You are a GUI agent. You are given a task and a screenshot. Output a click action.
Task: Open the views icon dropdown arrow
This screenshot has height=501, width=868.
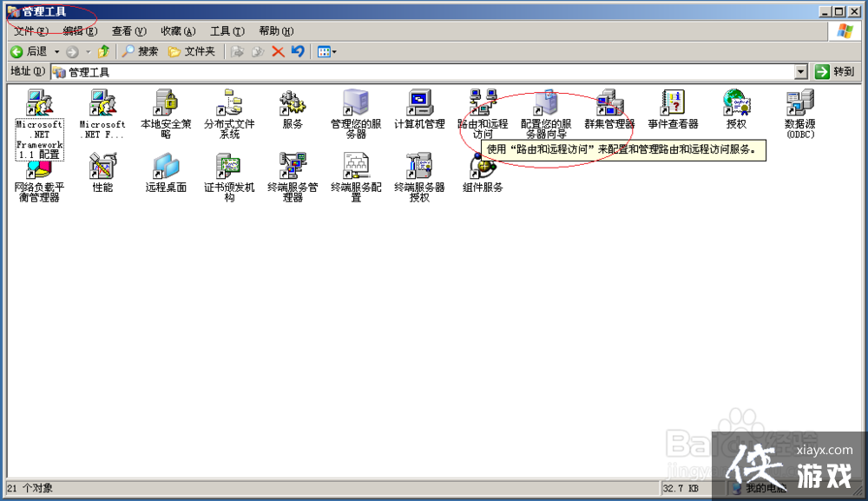pyautogui.click(x=334, y=50)
